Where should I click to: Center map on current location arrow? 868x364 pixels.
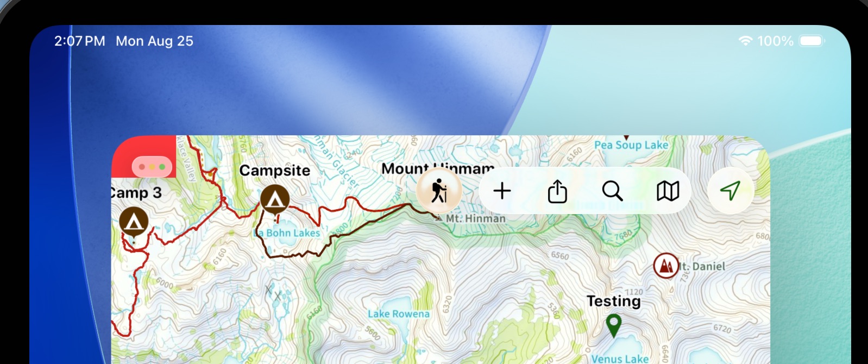click(x=731, y=191)
